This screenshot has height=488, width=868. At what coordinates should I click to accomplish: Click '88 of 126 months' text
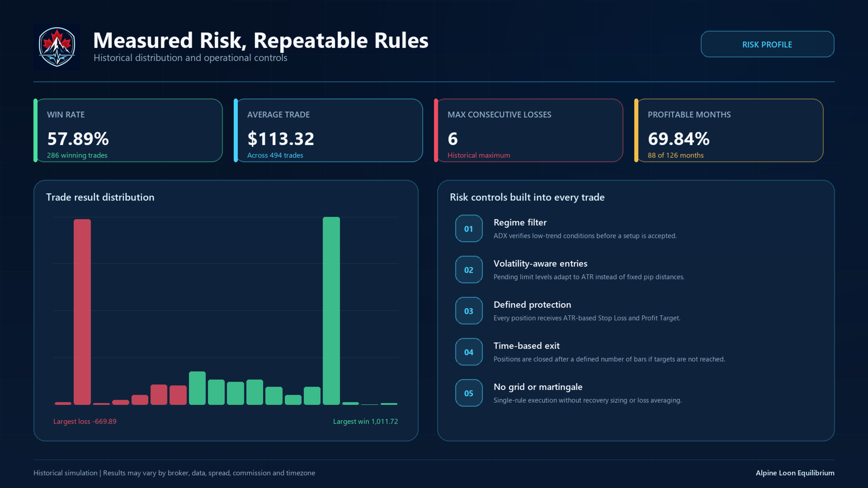(676, 155)
